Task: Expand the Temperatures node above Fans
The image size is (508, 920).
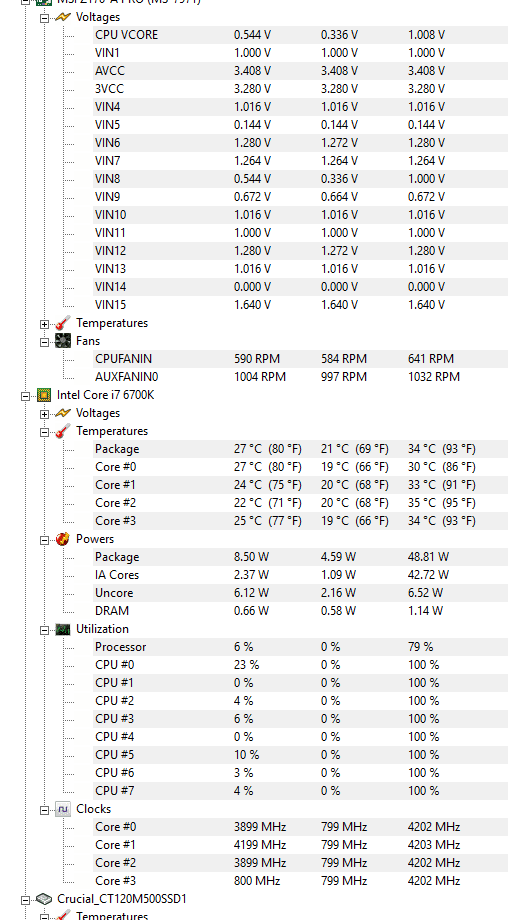Action: point(44,324)
